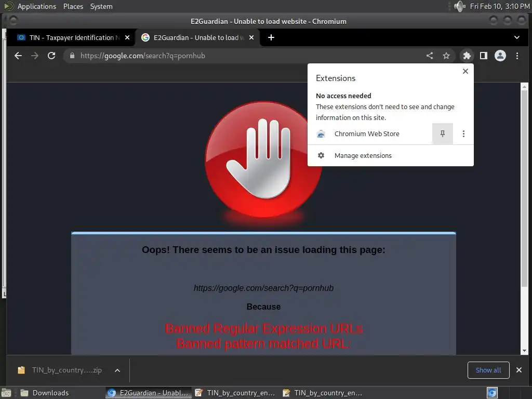
Task: View site information padlock icon
Action: pyautogui.click(x=72, y=56)
